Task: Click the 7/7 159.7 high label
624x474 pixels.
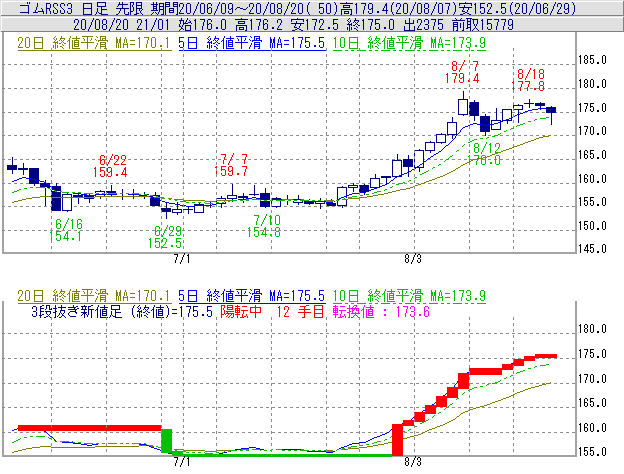Action: coord(231,165)
